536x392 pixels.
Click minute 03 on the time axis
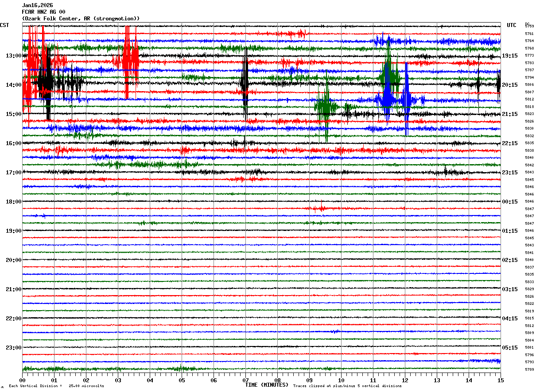point(118,380)
